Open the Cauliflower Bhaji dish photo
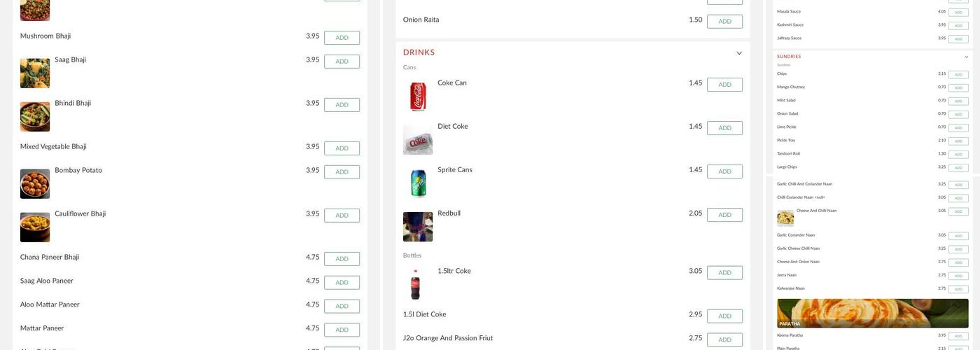The width and height of the screenshot is (980, 350). click(35, 227)
